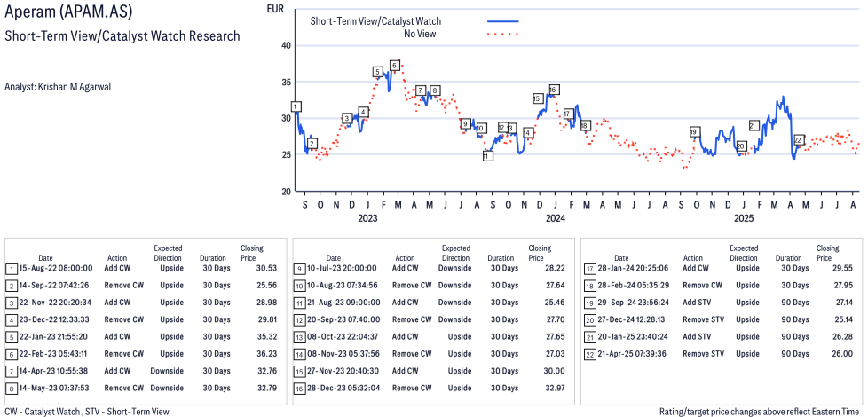Click chart marker 3 on the price line
Viewport: 868px width, 417px height.
coord(347,118)
